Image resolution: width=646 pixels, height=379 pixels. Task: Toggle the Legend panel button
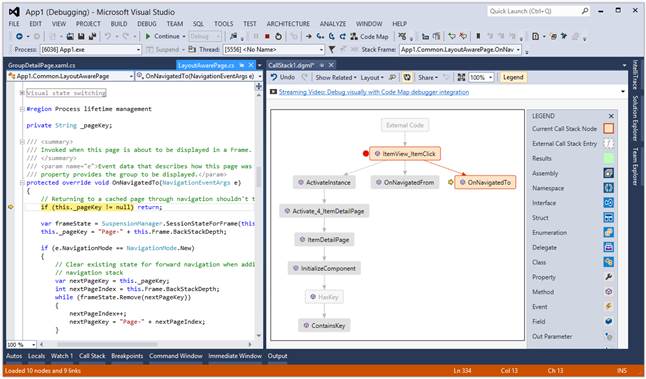tap(513, 77)
